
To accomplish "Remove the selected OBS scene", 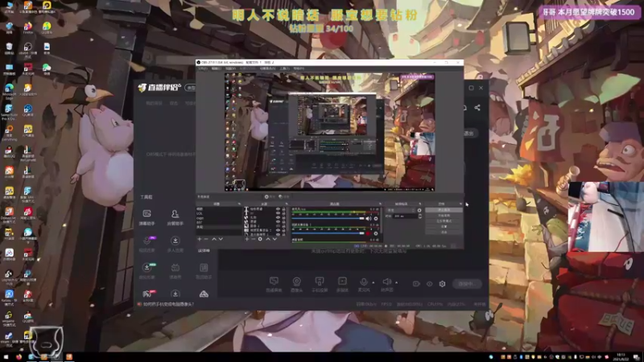I will pos(206,239).
